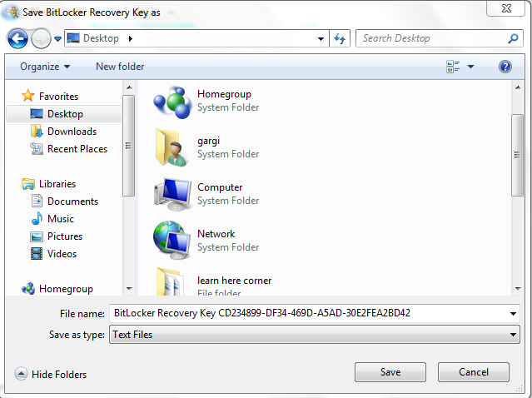Click the Hide Folders up-arrow icon

coord(21,374)
